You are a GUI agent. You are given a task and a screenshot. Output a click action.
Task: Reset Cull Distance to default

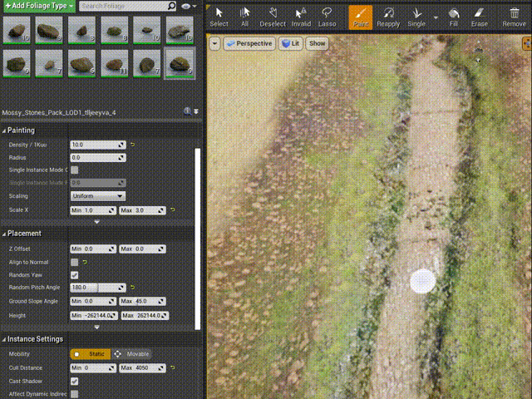[x=173, y=367]
